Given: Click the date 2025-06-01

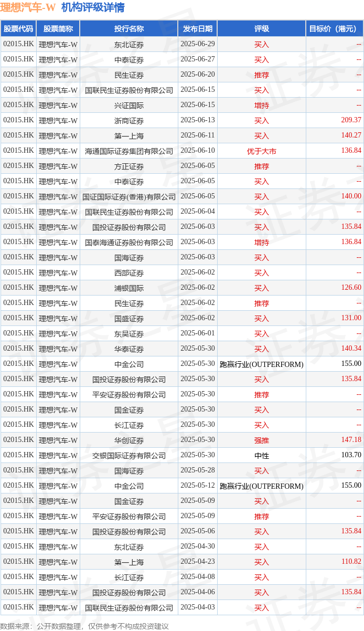Looking at the screenshot, I should coord(198,333).
